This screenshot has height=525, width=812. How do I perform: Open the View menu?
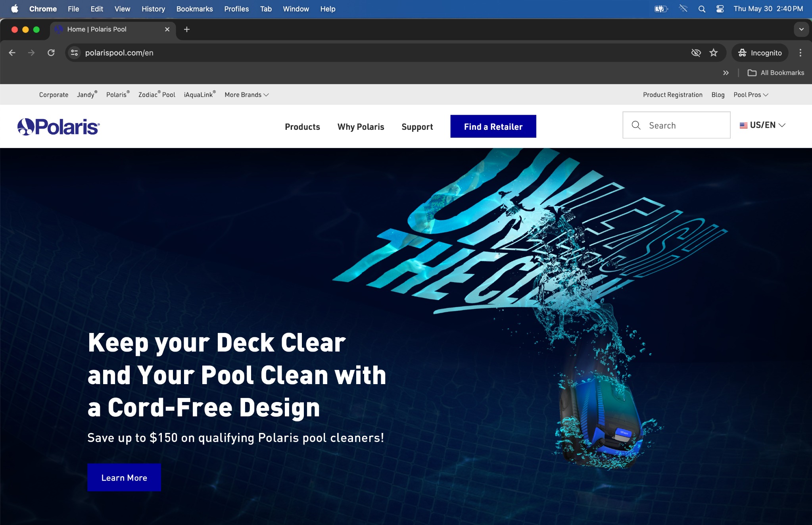pos(122,9)
